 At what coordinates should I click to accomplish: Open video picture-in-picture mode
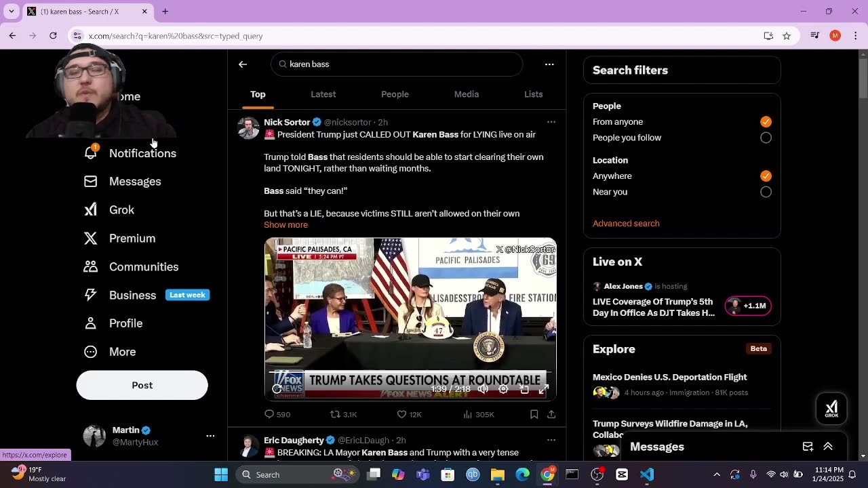coord(524,389)
